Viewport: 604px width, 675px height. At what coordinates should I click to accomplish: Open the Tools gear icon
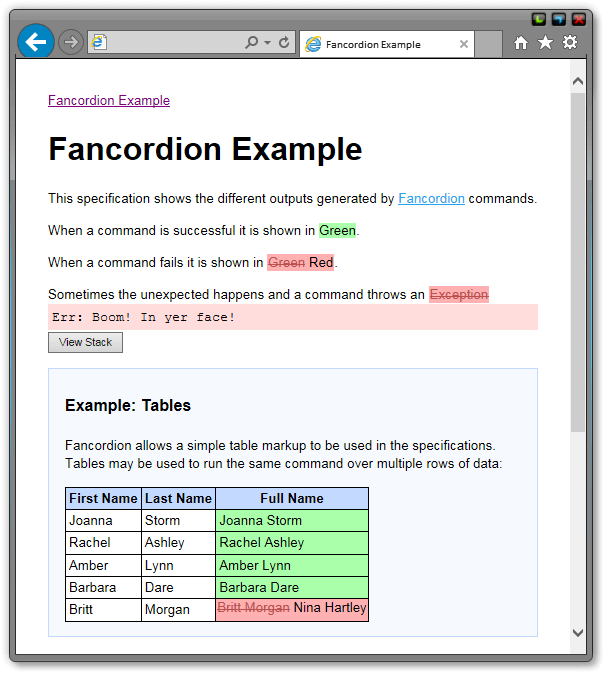pos(570,42)
